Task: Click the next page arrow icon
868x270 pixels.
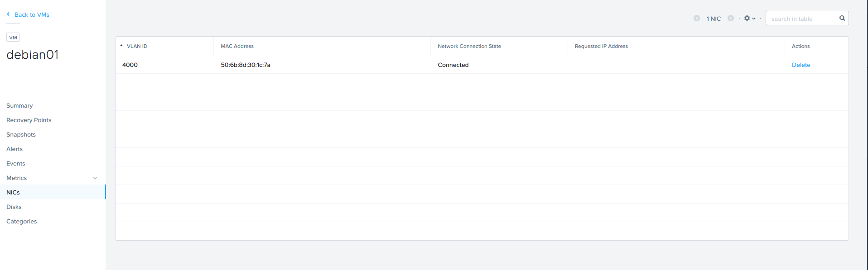Action: (731, 18)
